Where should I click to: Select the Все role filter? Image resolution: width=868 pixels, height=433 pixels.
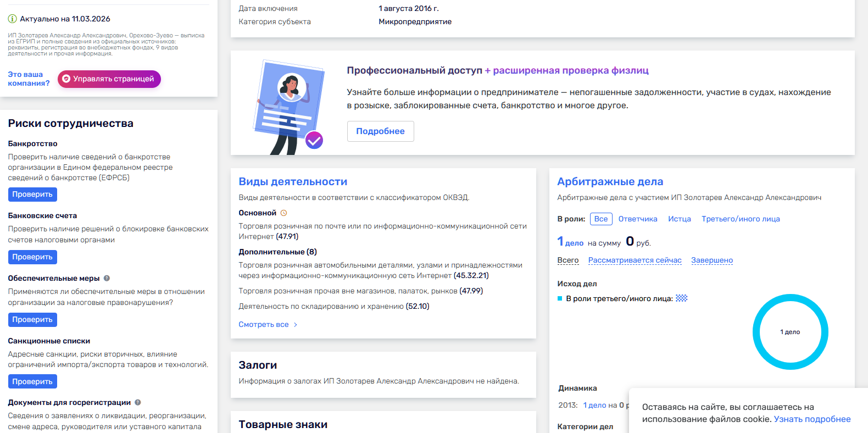pyautogui.click(x=601, y=219)
